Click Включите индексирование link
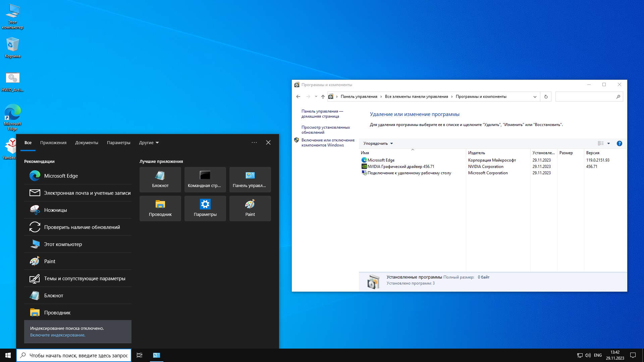644x362 pixels. point(58,335)
